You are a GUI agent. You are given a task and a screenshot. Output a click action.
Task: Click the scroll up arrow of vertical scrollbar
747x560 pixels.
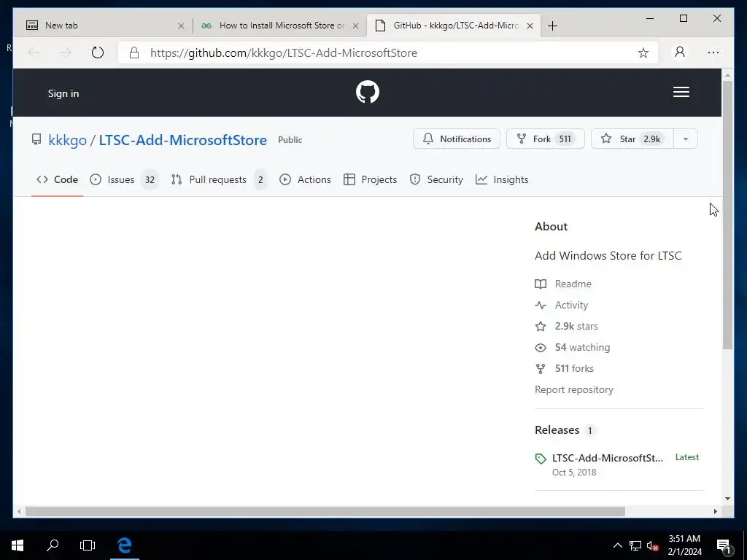(x=727, y=75)
